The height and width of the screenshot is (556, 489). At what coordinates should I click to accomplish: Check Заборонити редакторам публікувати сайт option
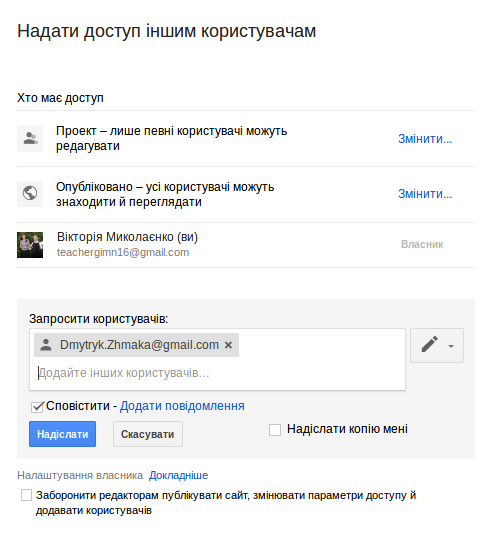26,495
